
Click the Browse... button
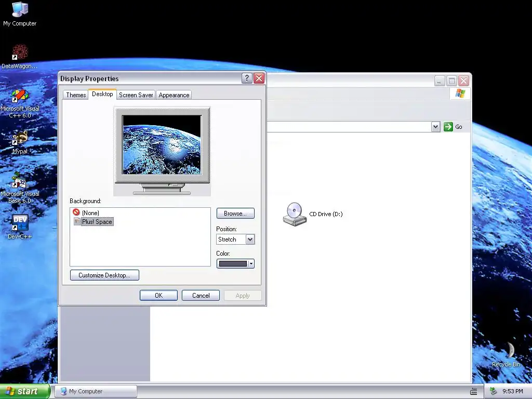pyautogui.click(x=235, y=214)
